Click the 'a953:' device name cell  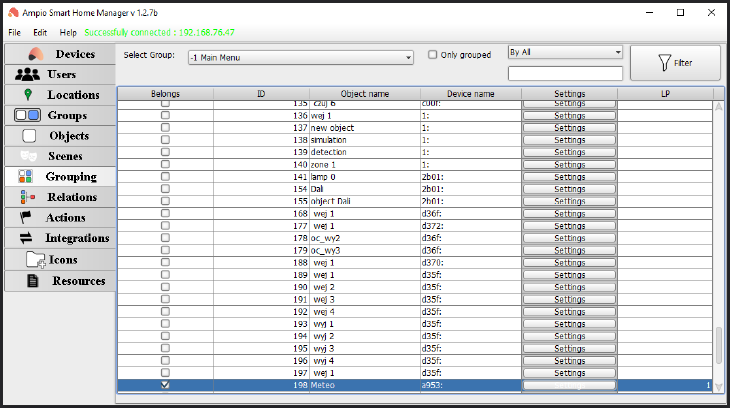coord(471,385)
